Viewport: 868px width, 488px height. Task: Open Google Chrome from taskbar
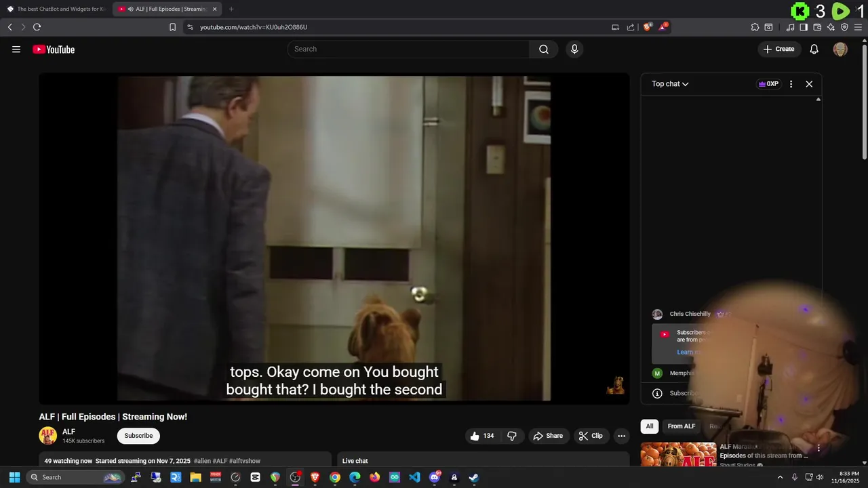point(335,477)
